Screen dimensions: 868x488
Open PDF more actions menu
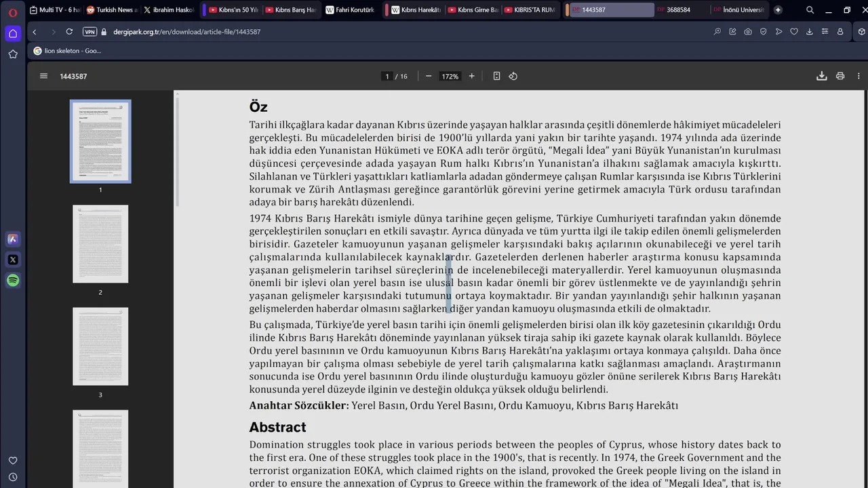tap(859, 76)
